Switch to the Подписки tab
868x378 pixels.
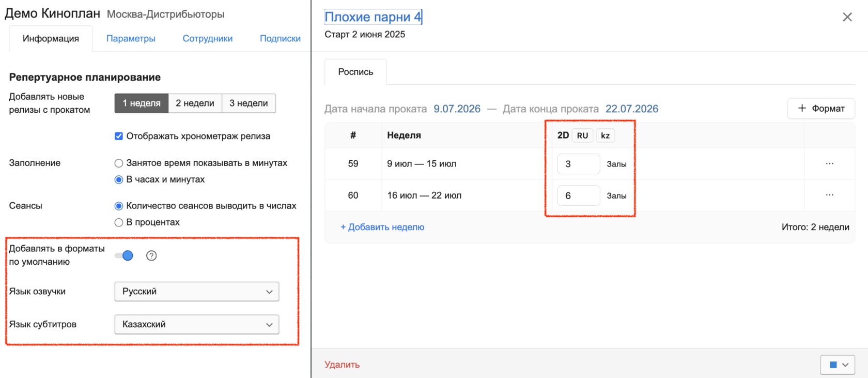[280, 39]
